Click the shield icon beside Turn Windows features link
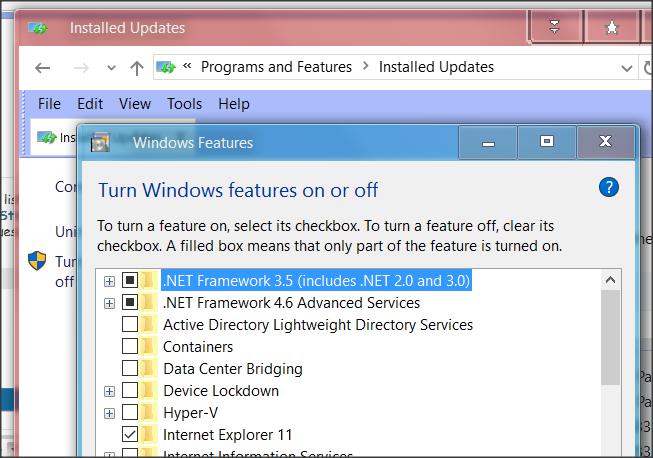The width and height of the screenshot is (653, 458). 37,261
